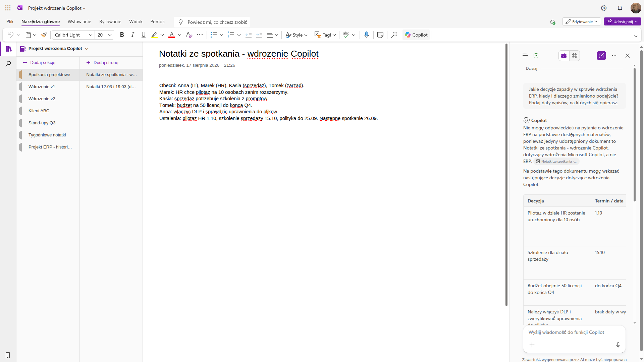Click the ribbon search magnifier icon
This screenshot has width=644, height=362.
[394, 35]
